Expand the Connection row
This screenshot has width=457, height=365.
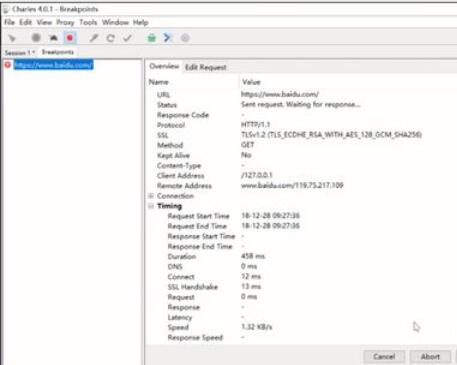tap(151, 196)
